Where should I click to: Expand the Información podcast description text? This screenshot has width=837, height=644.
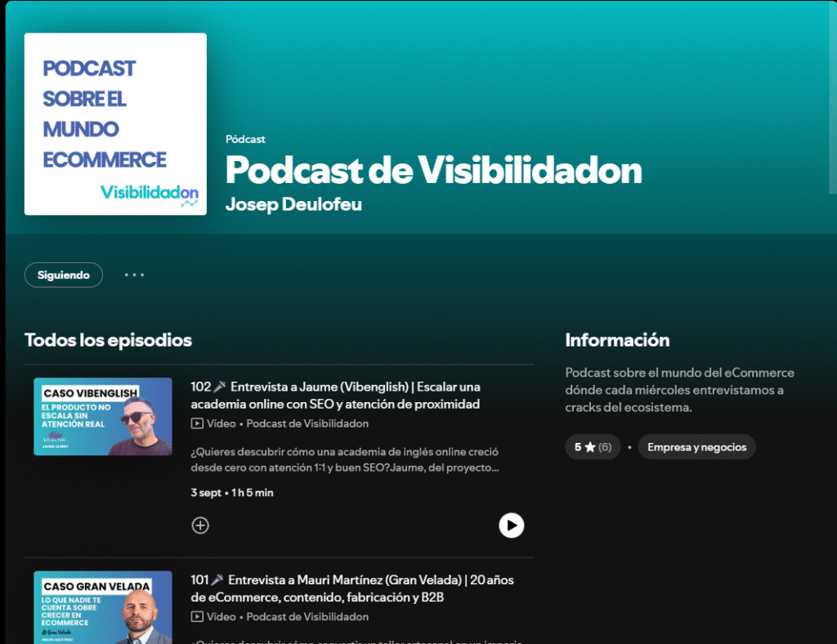(x=678, y=390)
